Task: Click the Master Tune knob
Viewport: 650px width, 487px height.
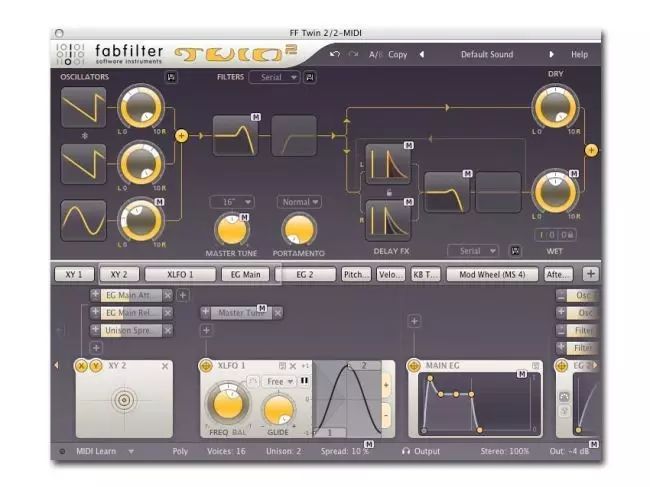Action: tap(232, 229)
